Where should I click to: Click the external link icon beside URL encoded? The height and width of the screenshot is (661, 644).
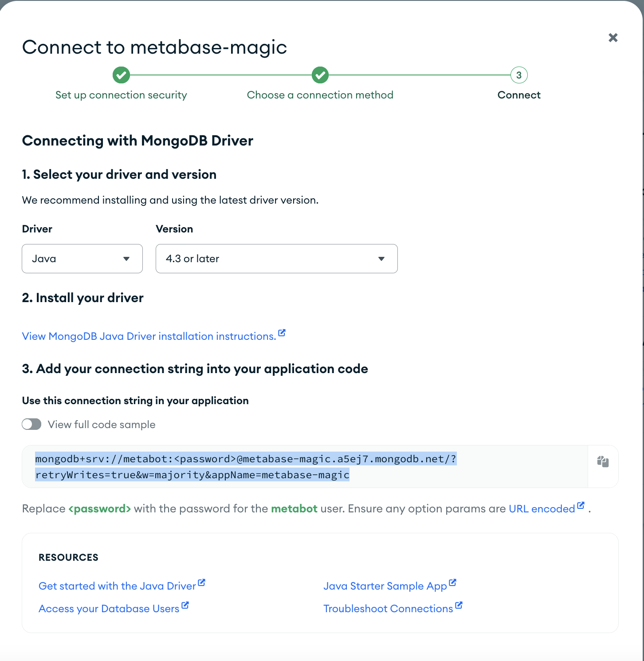(x=581, y=505)
